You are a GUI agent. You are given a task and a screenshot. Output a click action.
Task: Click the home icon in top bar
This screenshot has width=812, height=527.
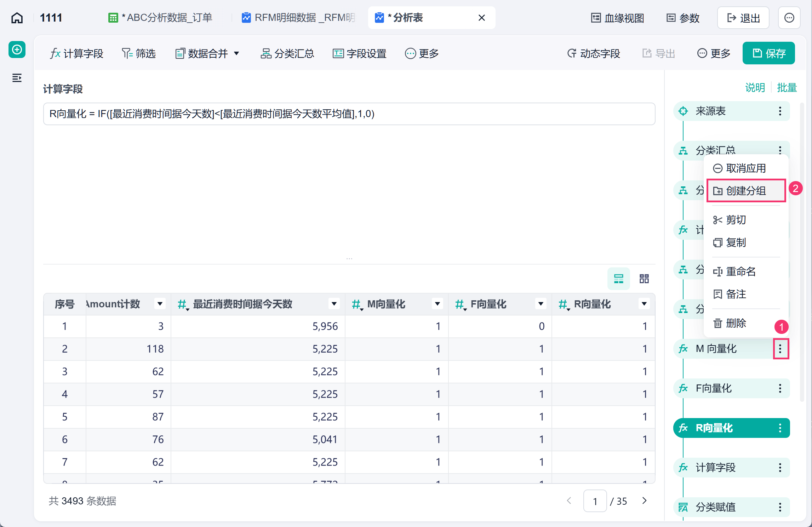click(x=17, y=18)
